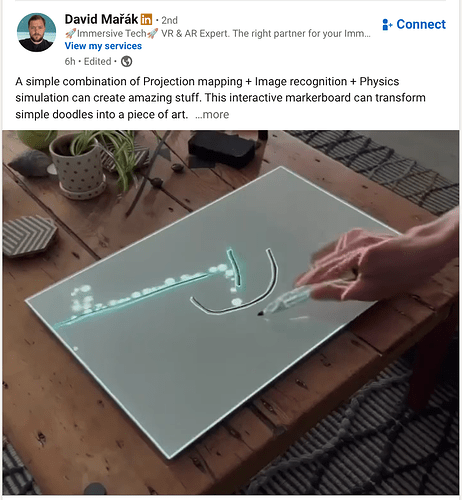Click the Edited label
The height and width of the screenshot is (500, 462).
tap(97, 61)
